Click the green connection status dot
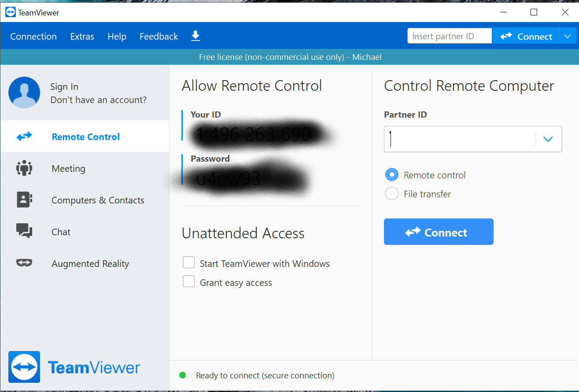This screenshot has width=579, height=392. point(183,375)
